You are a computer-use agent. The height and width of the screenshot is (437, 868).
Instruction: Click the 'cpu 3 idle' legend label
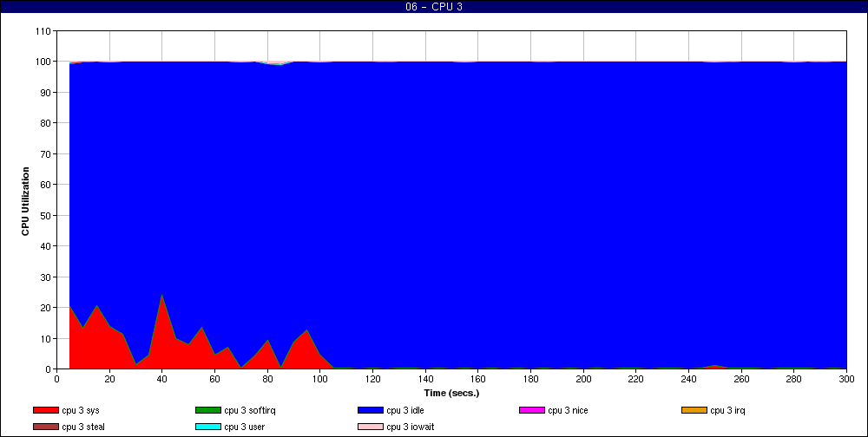pos(405,410)
